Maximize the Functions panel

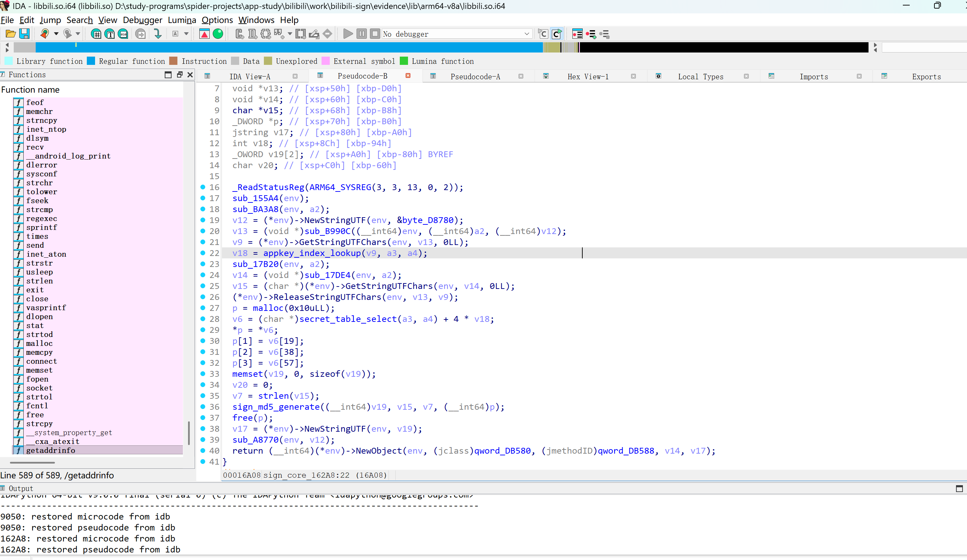click(x=168, y=74)
